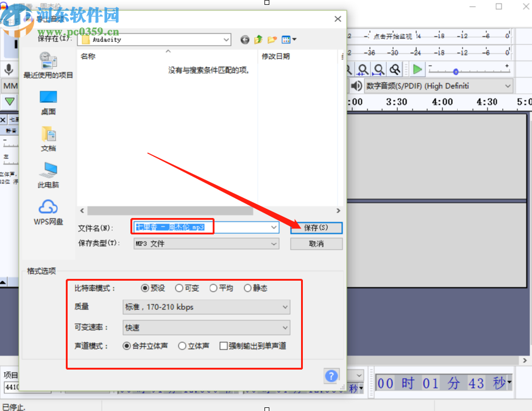Create a new folder icon
This screenshot has height=411, width=532.
click(272, 40)
